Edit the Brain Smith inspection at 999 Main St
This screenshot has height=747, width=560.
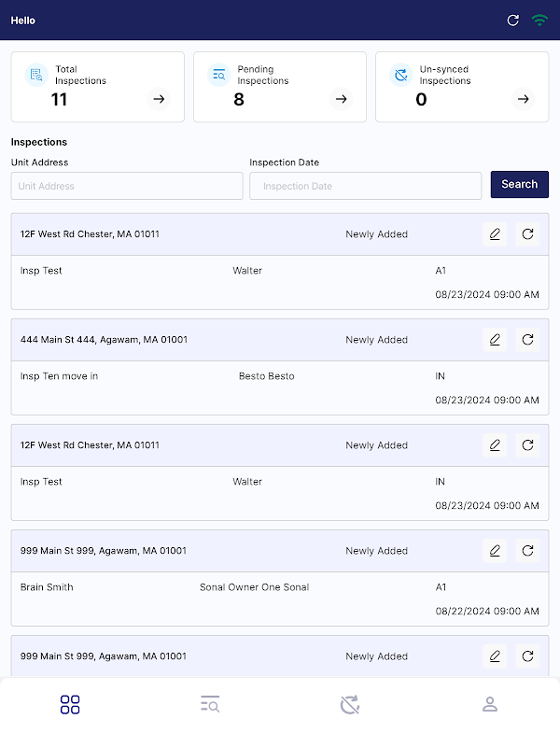pyautogui.click(x=495, y=551)
